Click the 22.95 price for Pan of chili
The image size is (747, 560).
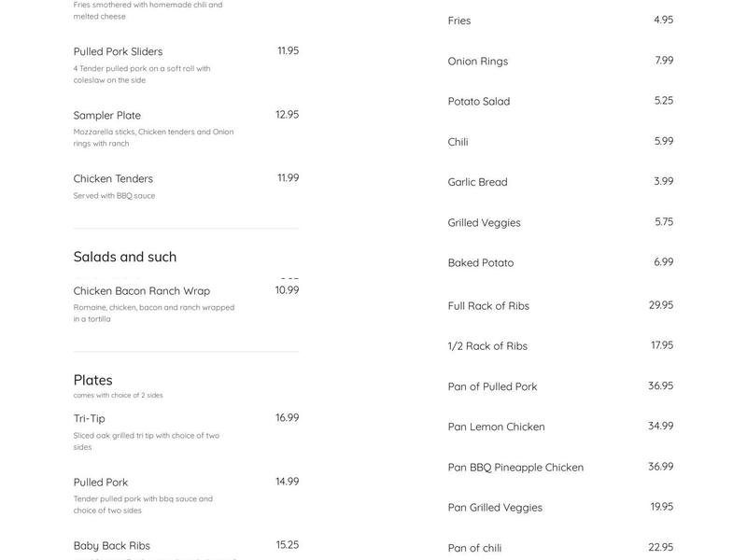pos(661,547)
